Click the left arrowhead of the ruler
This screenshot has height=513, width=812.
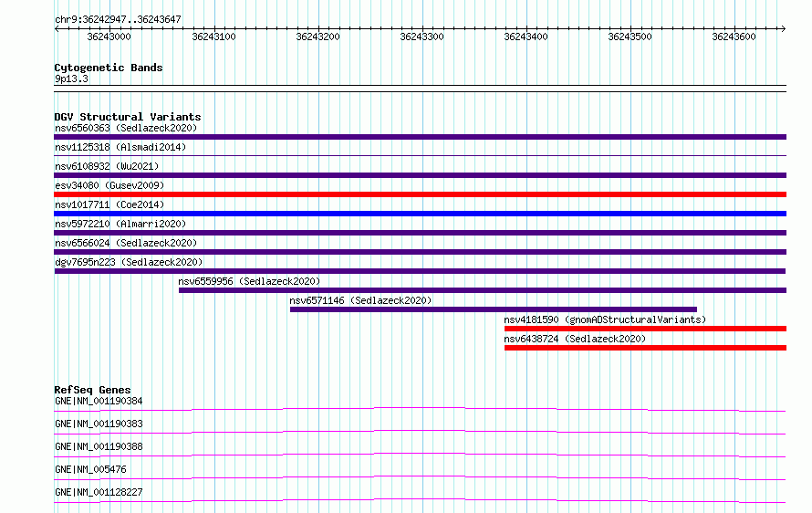pos(57,28)
